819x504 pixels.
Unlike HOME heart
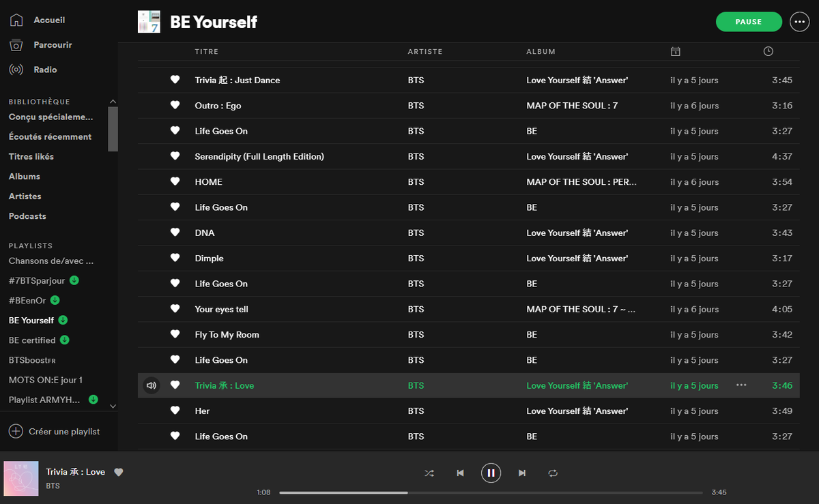(175, 181)
